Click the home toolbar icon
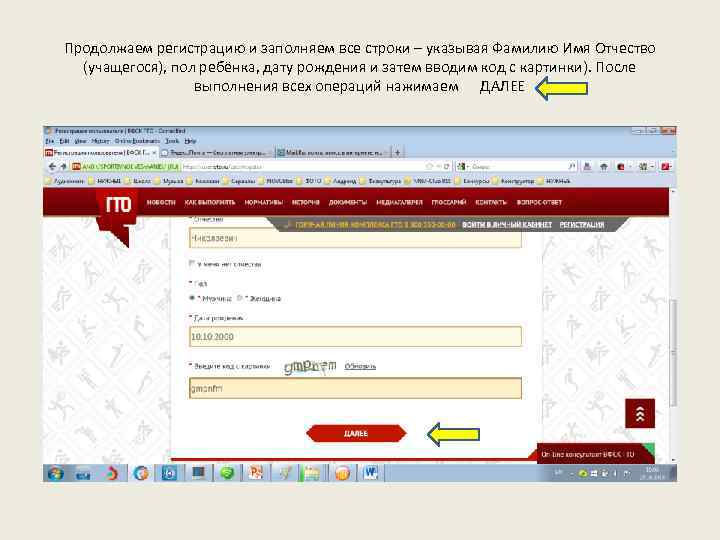Image resolution: width=720 pixels, height=540 pixels. [604, 167]
